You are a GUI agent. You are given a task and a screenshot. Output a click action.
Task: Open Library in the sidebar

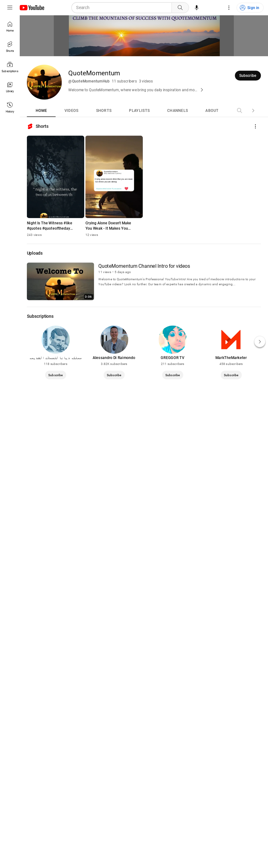coord(10,87)
